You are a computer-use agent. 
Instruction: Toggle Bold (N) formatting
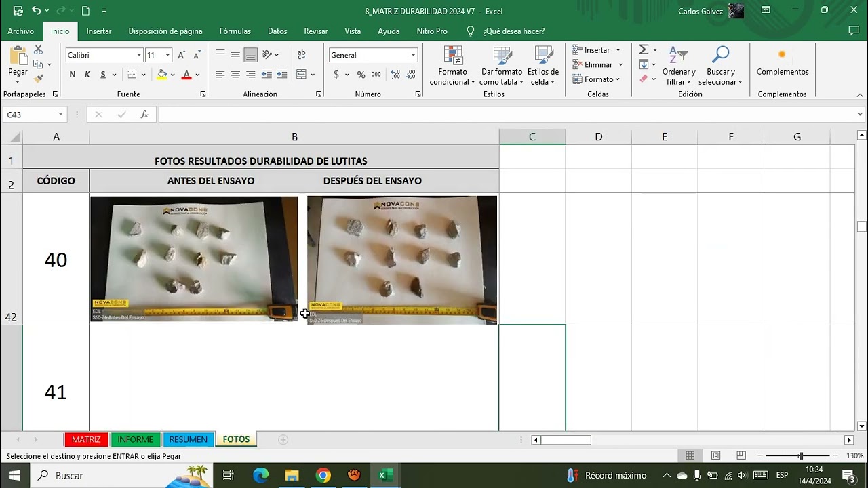73,75
